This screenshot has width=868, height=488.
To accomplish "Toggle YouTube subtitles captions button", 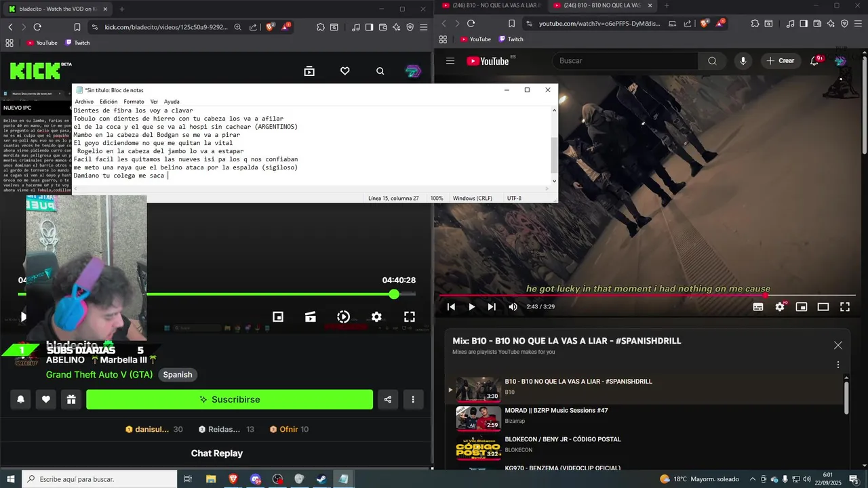I will 758,307.
